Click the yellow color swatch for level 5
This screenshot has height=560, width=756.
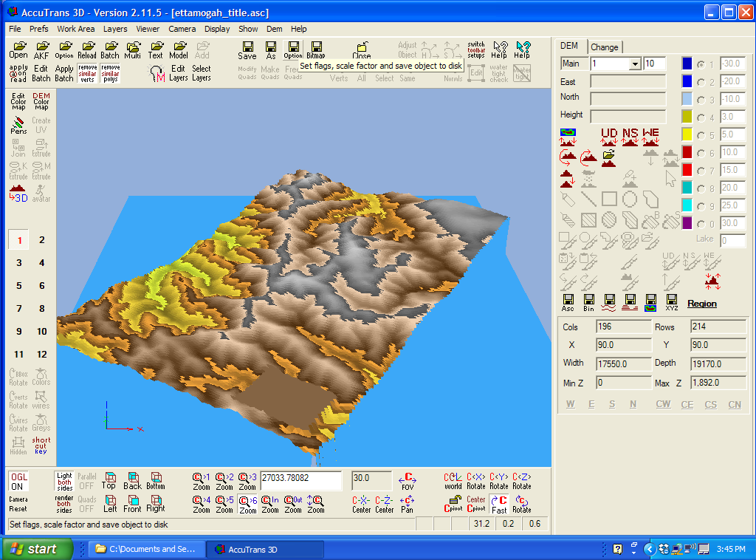[687, 134]
